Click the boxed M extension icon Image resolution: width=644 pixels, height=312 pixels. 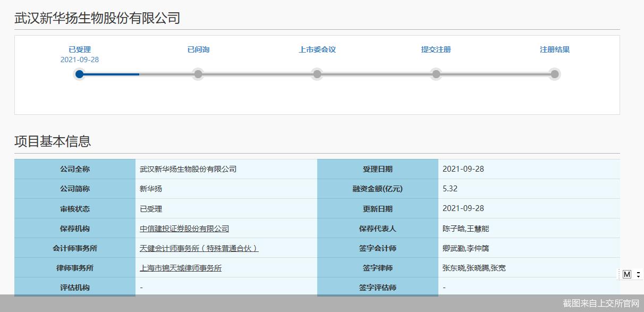click(x=627, y=274)
